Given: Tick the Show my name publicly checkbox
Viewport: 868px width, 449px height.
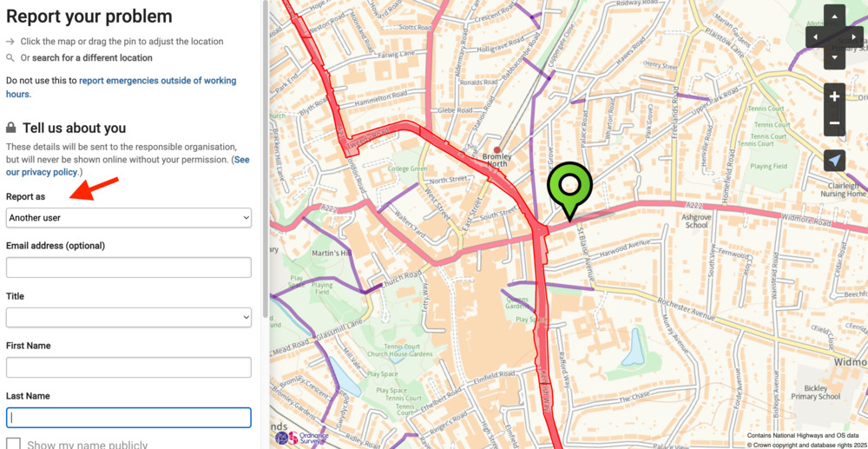Looking at the screenshot, I should click(x=13, y=444).
